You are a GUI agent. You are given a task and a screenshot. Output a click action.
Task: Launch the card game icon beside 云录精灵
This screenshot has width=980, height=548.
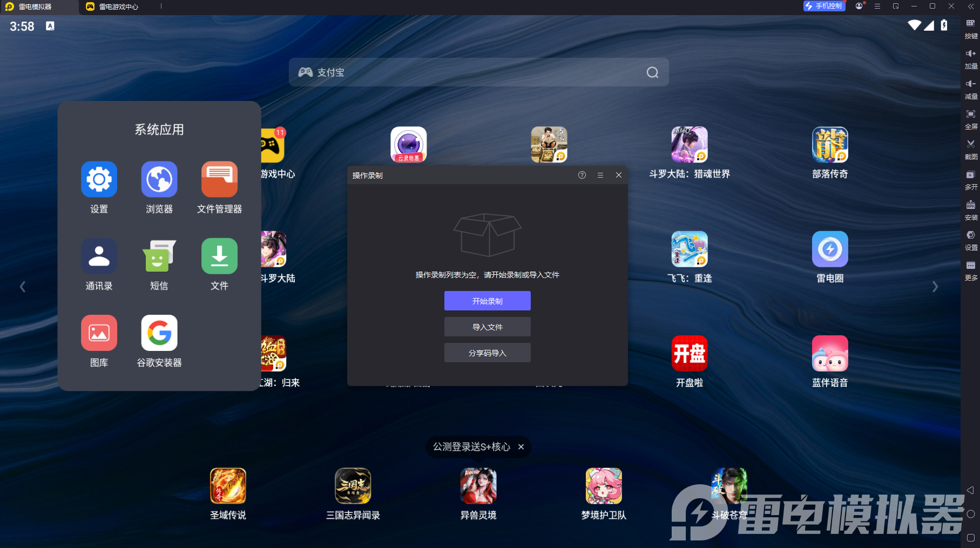coord(549,145)
